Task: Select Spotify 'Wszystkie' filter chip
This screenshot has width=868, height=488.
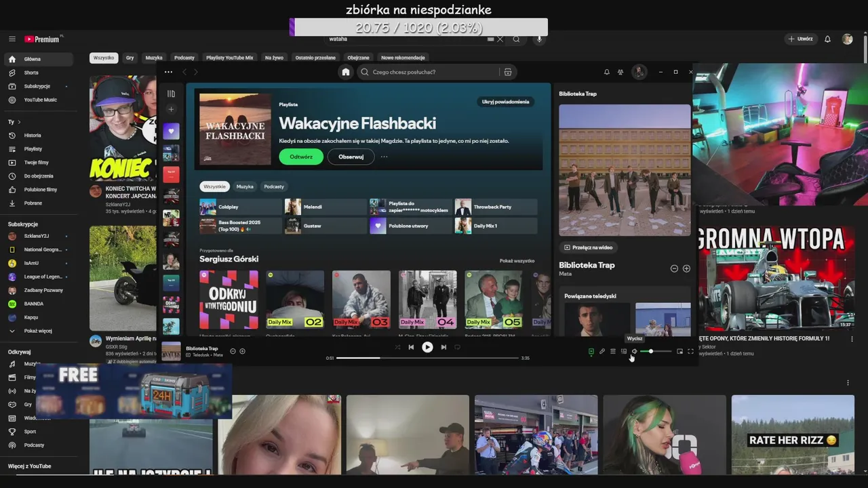Action: tap(215, 186)
